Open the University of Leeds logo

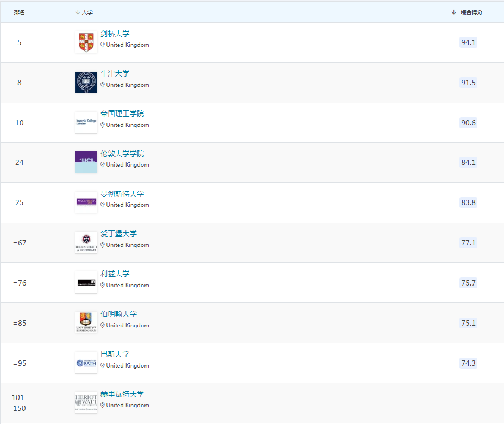click(x=86, y=283)
